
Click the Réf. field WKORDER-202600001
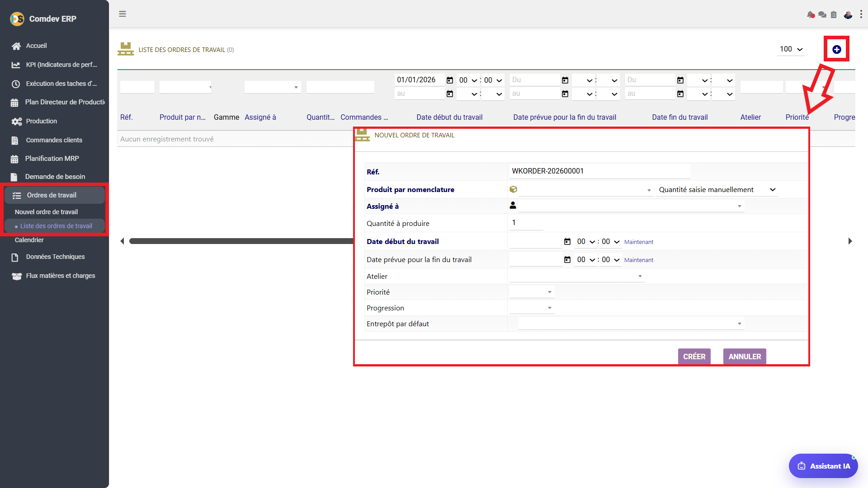pos(599,171)
